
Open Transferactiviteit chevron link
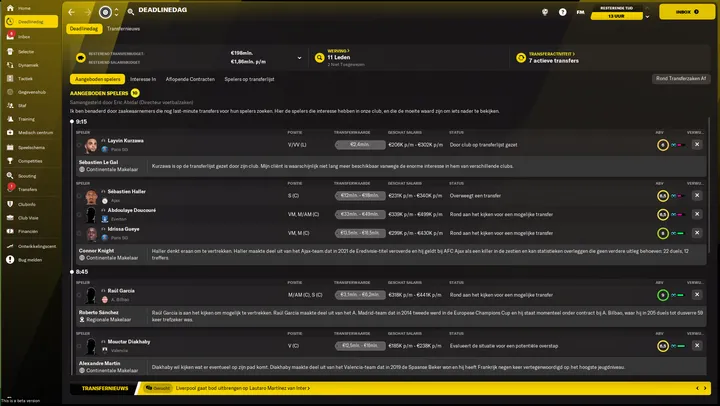coord(551,54)
